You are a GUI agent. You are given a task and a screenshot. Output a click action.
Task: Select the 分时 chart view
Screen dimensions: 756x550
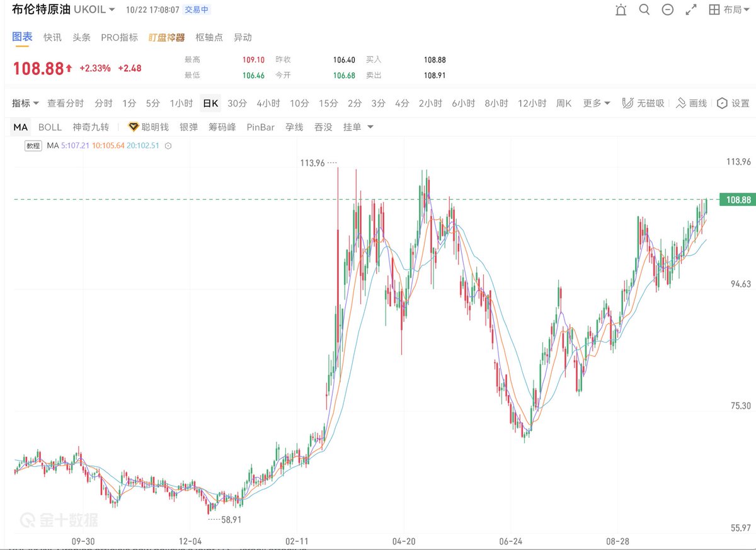[103, 103]
